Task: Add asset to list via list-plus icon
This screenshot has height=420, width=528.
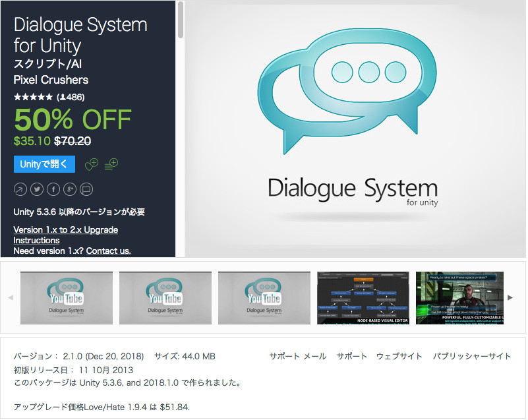Action: [111, 164]
